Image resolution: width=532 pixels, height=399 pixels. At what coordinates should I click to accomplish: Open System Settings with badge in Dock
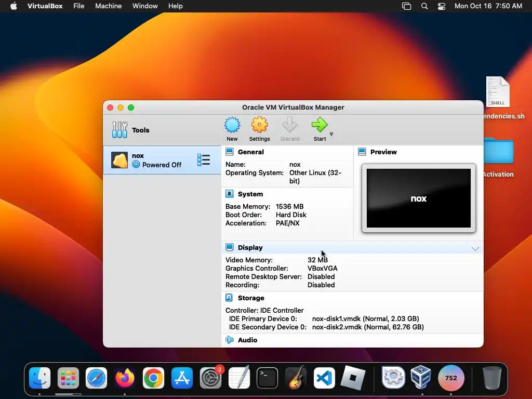[210, 378]
